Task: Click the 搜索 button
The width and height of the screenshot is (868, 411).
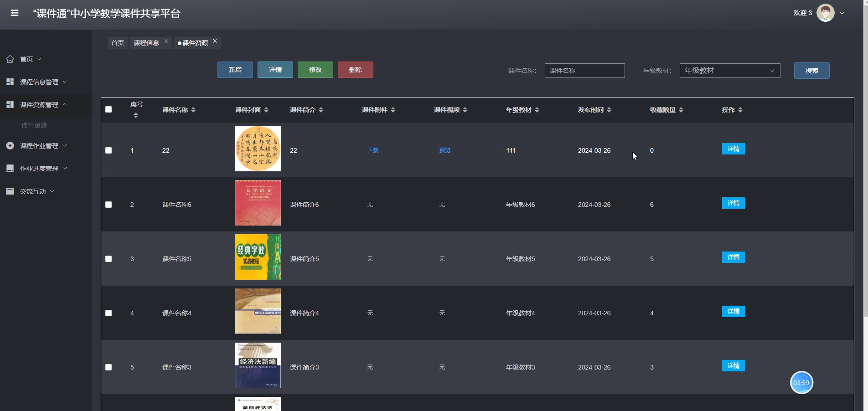Action: point(812,71)
